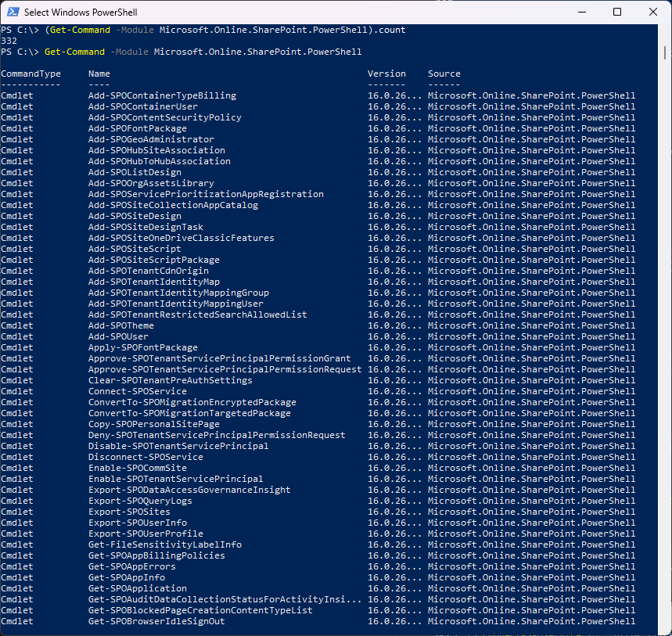Click the count output value 332
Viewport: 672px width, 636px height.
click(x=9, y=41)
